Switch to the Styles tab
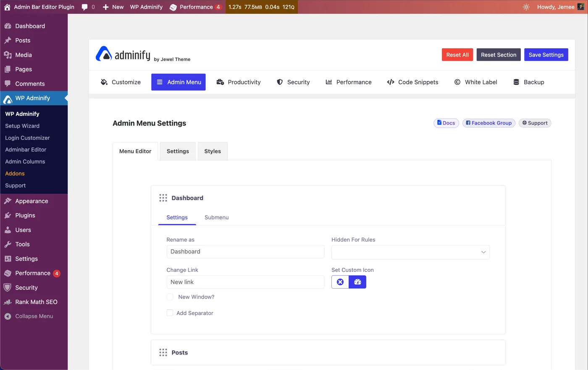588x370 pixels. (x=212, y=151)
